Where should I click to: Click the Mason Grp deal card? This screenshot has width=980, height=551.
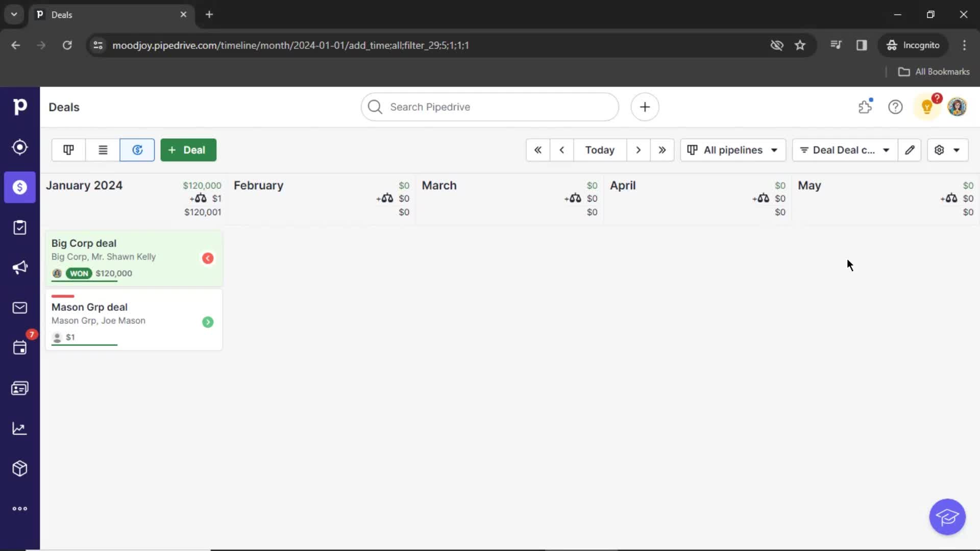point(133,321)
